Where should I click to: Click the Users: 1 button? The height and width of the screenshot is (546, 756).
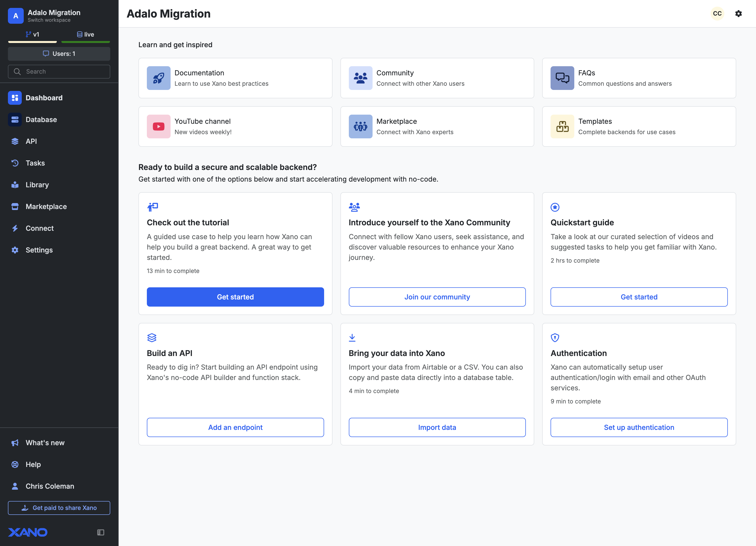click(59, 54)
